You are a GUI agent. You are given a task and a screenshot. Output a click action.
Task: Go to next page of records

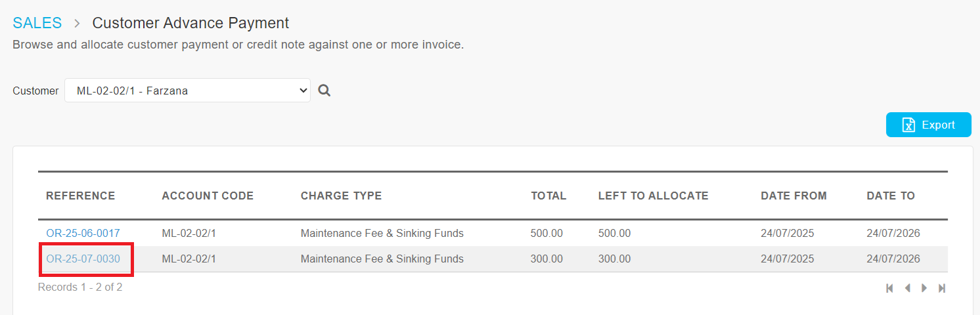pyautogui.click(x=924, y=288)
